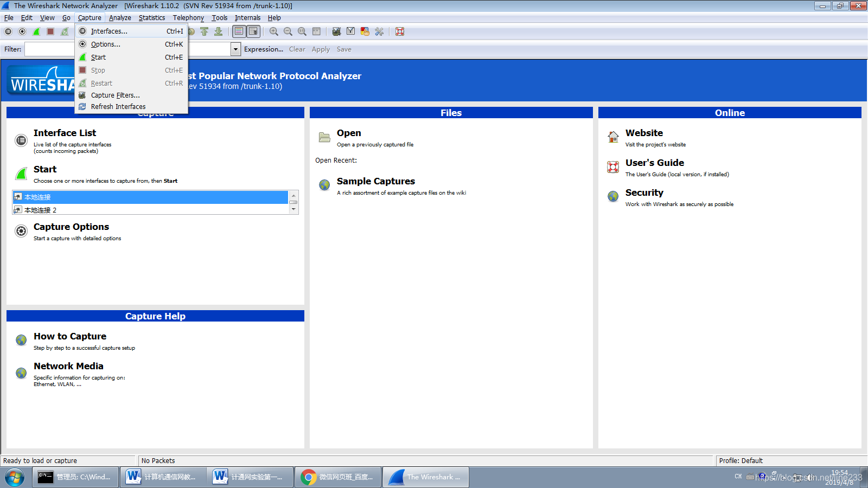Click the Capture Options toolbar icon

click(22, 31)
